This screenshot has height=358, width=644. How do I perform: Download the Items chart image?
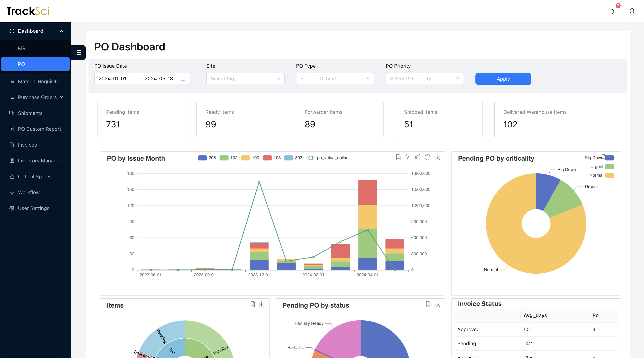pos(262,304)
